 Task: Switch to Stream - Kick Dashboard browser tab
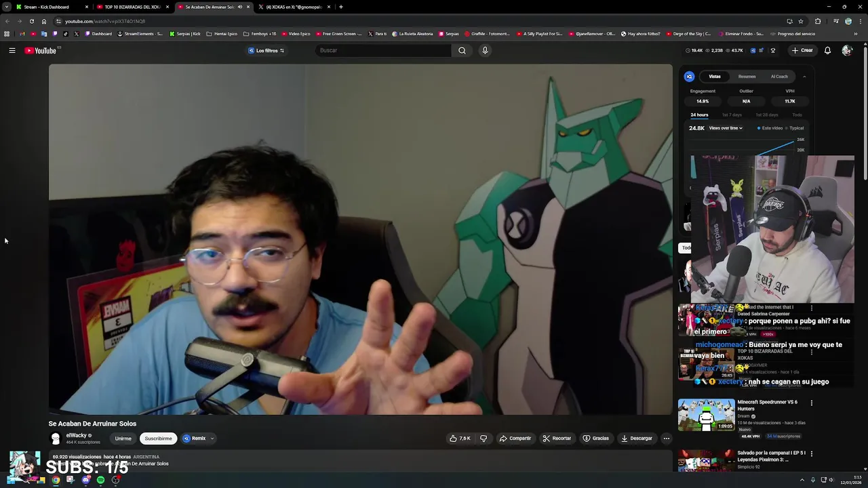click(x=52, y=7)
